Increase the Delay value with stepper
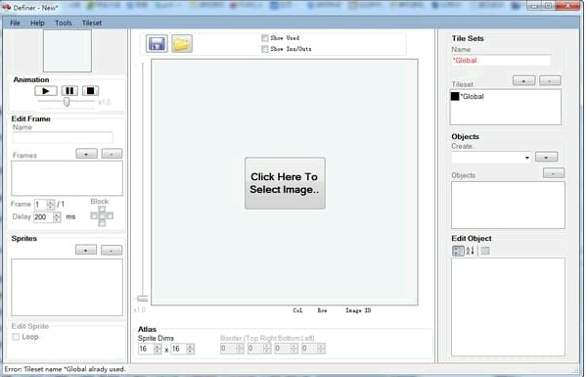Viewport: 588px width, 377px height. (57, 214)
